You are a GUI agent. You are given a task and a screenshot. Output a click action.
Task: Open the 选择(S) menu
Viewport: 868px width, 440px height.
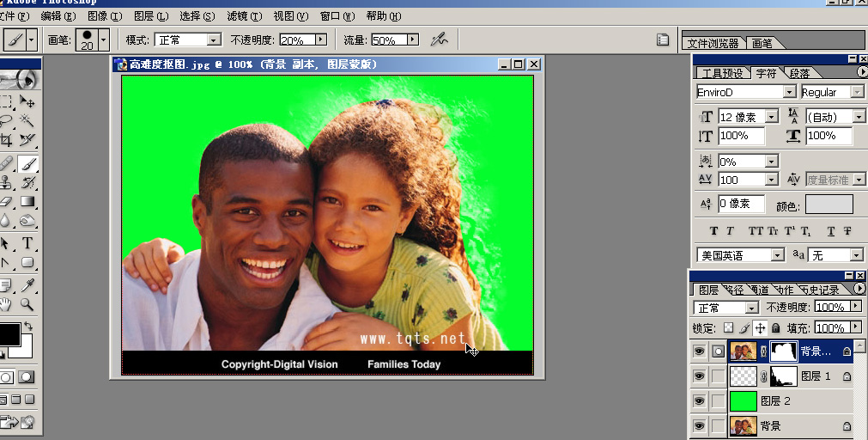coord(197,16)
